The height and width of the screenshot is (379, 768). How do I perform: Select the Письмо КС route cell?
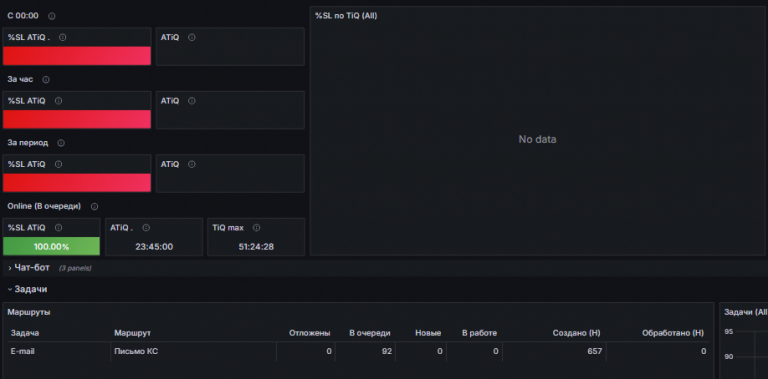[136, 351]
